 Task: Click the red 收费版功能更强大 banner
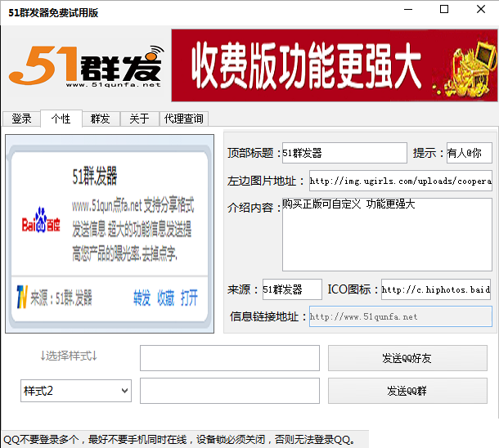[x=334, y=65]
